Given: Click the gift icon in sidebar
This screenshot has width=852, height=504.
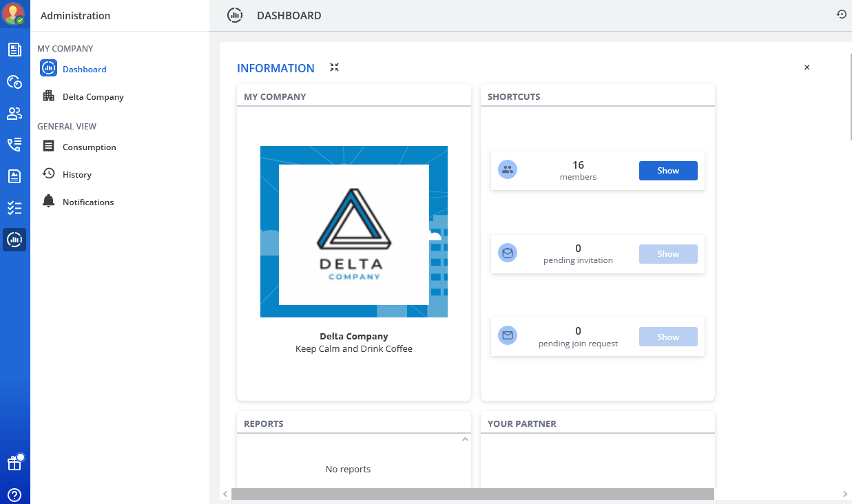Looking at the screenshot, I should [14, 463].
